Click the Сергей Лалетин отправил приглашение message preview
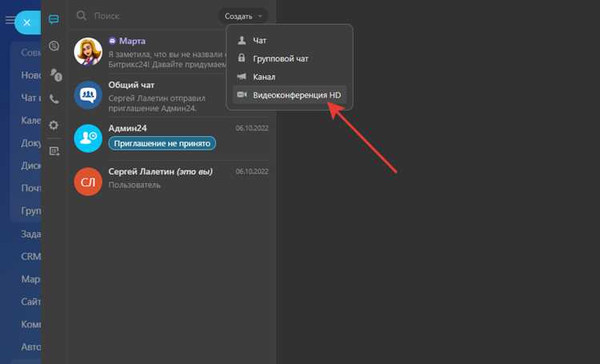 pyautogui.click(x=157, y=103)
